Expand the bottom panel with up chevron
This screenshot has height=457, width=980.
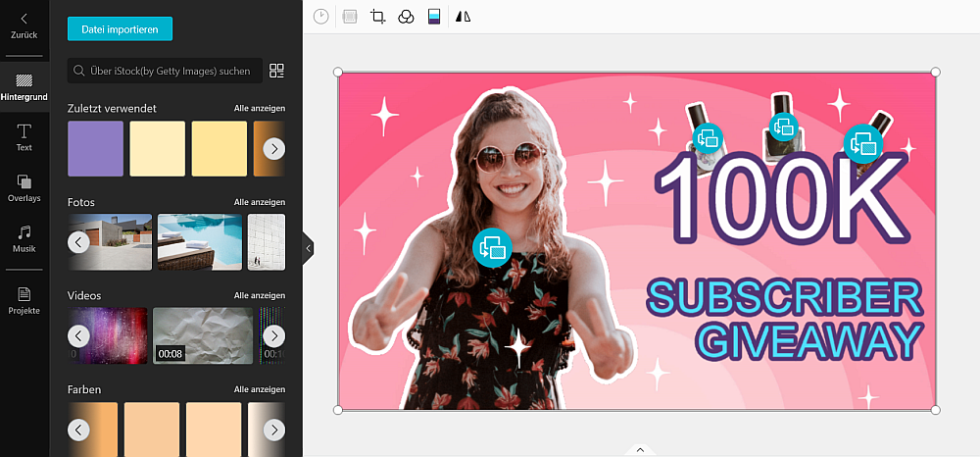(x=640, y=449)
